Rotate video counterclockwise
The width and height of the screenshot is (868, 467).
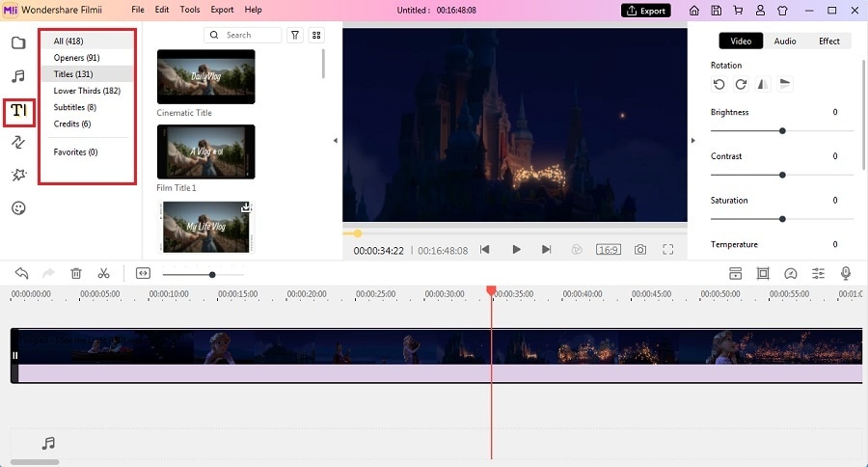[719, 84]
